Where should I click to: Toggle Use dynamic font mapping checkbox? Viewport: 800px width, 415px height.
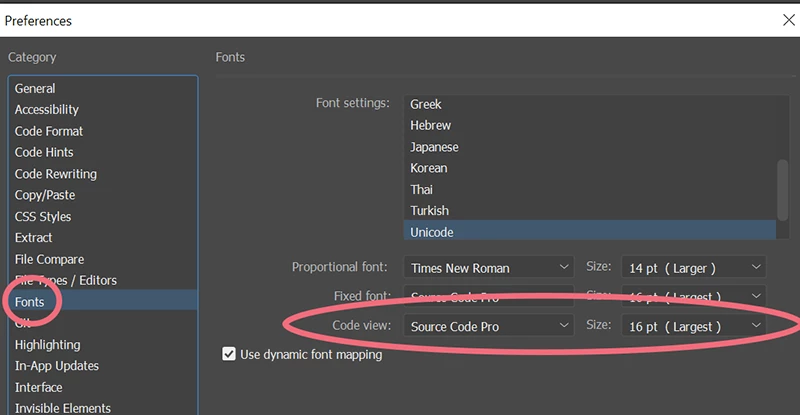tap(229, 354)
